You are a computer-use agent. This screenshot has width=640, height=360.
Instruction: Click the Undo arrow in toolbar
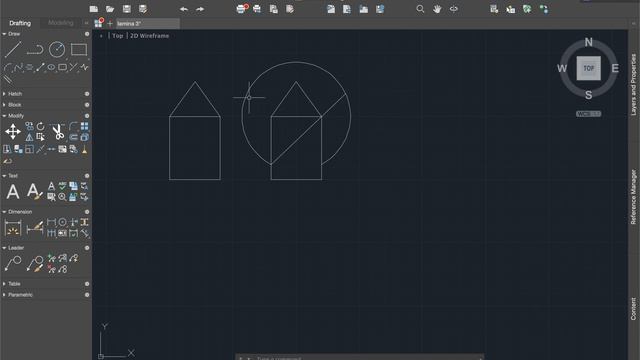[184, 9]
